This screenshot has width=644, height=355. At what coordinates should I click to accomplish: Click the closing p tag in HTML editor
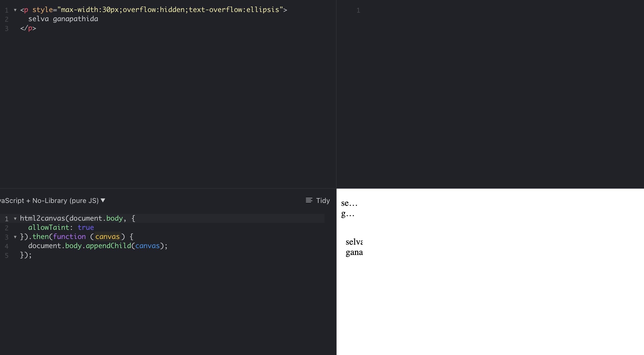28,28
